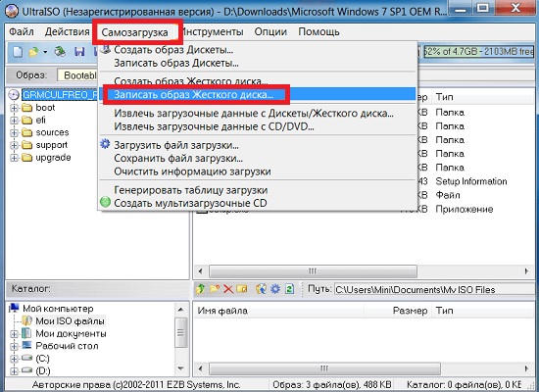This screenshot has width=539, height=392.
Task: Open the Помощь menu
Action: (318, 32)
